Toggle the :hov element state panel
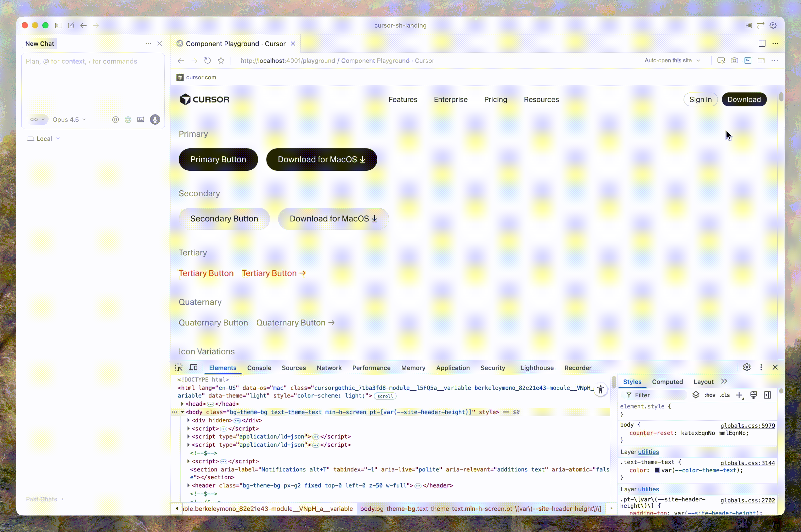 710,395
